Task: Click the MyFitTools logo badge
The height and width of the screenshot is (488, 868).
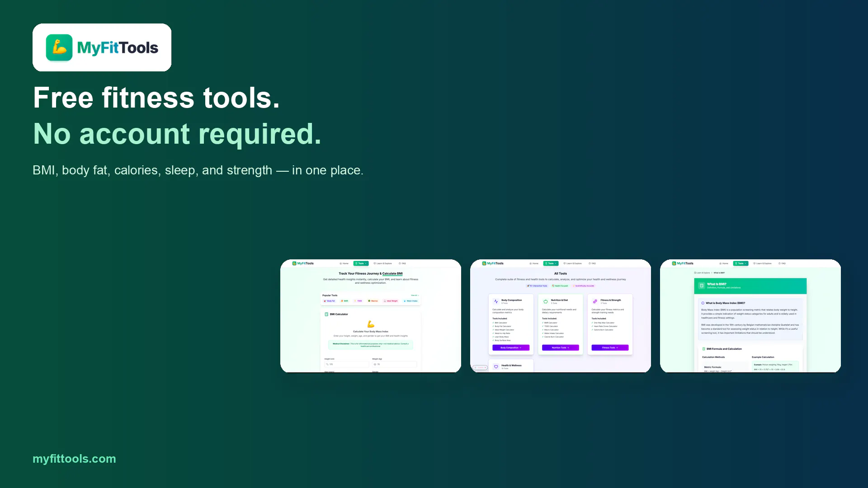Action: (x=102, y=47)
